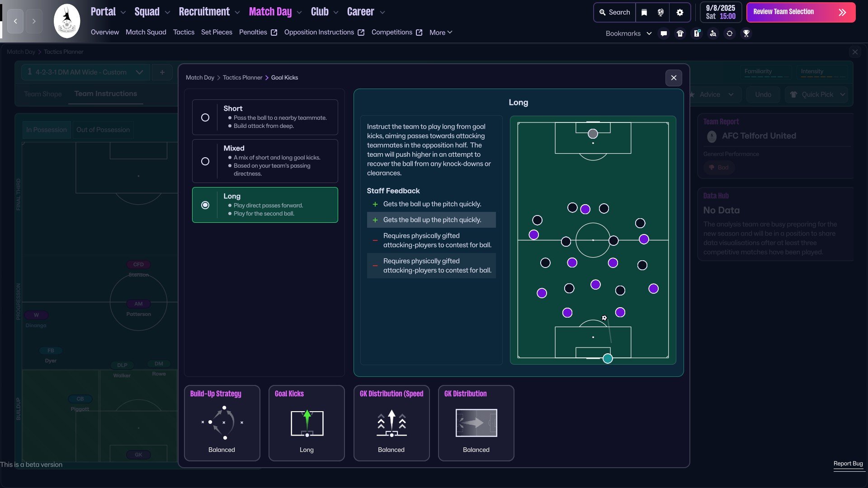Open the Build-Up Strategy card

[222, 423]
